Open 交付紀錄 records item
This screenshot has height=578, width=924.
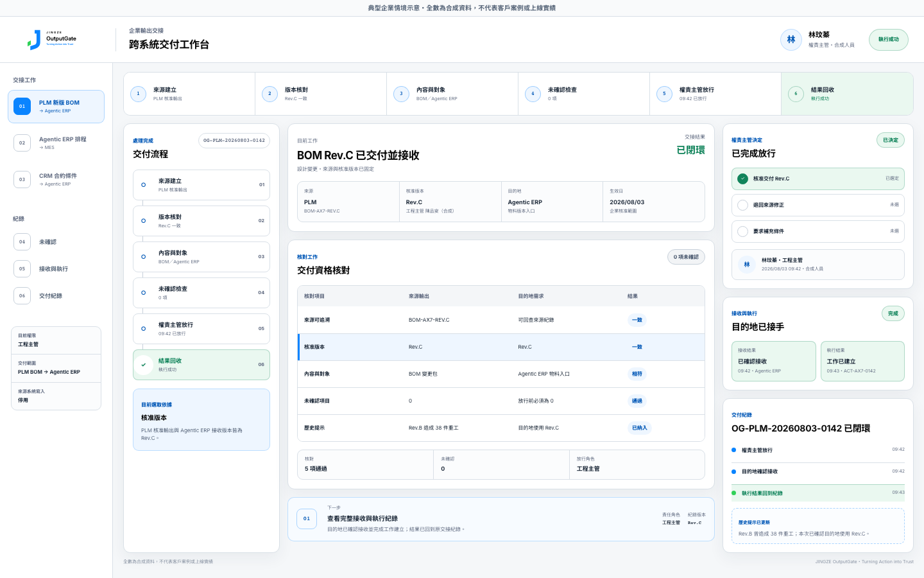(x=56, y=296)
